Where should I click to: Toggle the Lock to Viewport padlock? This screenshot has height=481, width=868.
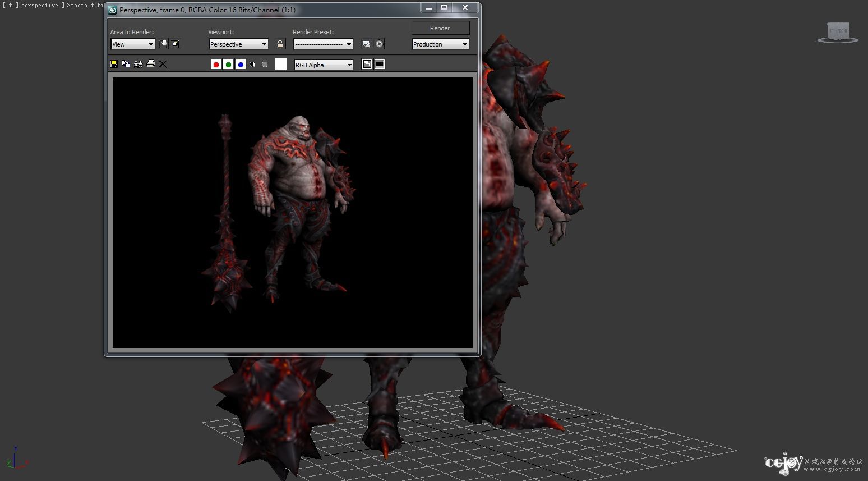(x=280, y=44)
